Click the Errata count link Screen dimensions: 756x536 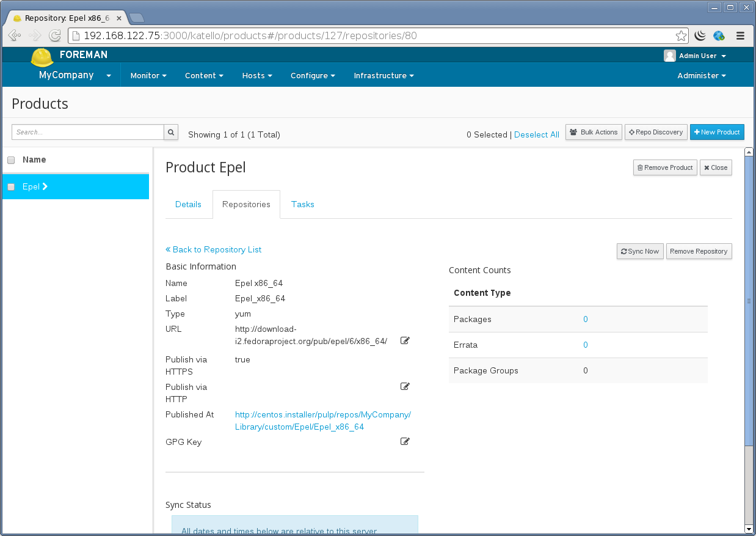point(585,345)
